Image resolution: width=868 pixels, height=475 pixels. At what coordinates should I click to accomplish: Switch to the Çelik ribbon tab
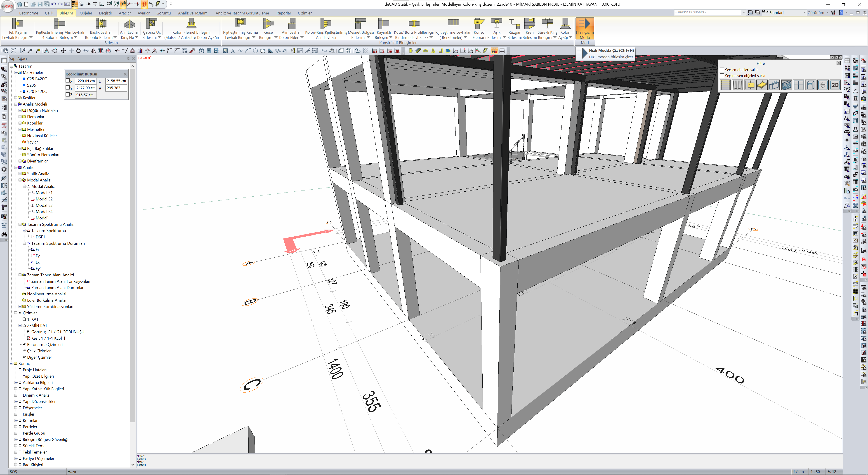(x=49, y=13)
